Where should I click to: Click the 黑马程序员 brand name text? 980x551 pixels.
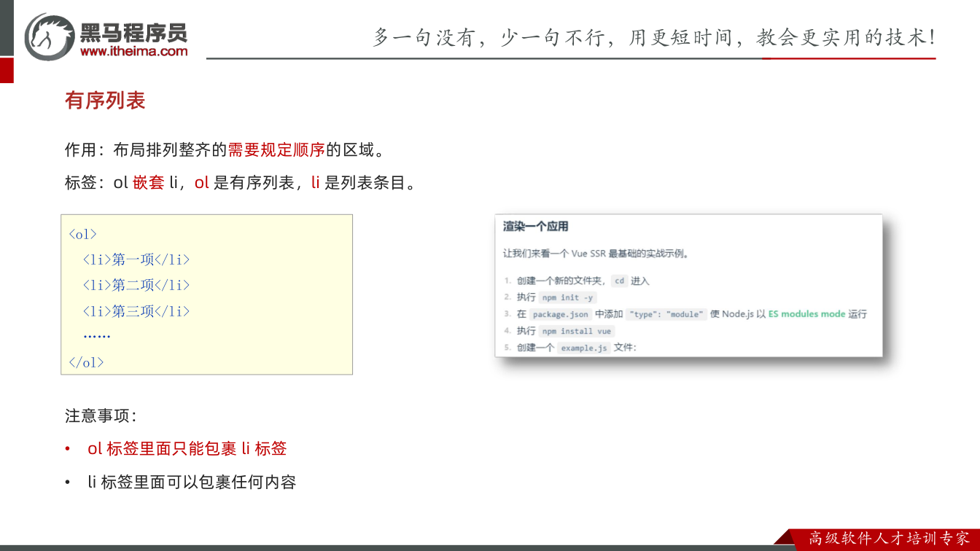[133, 32]
